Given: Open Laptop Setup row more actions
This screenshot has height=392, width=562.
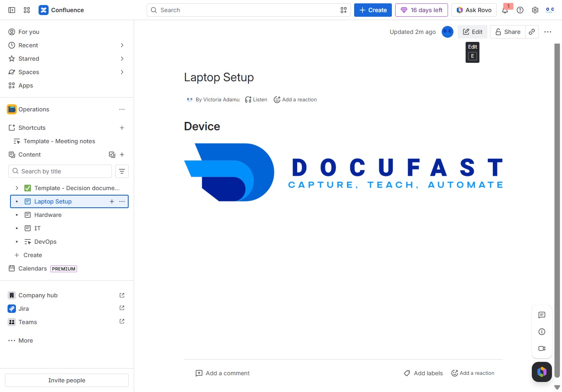Looking at the screenshot, I should tap(122, 201).
